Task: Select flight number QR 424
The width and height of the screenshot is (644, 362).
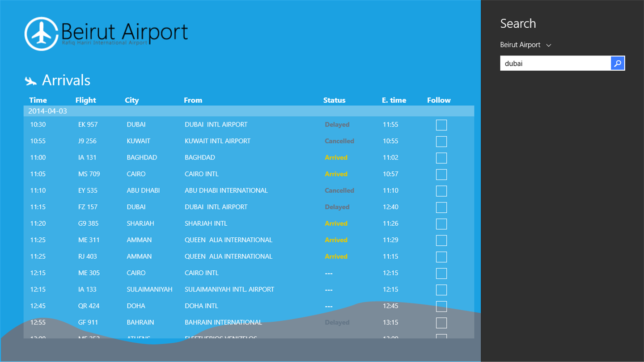Action: coord(89,306)
